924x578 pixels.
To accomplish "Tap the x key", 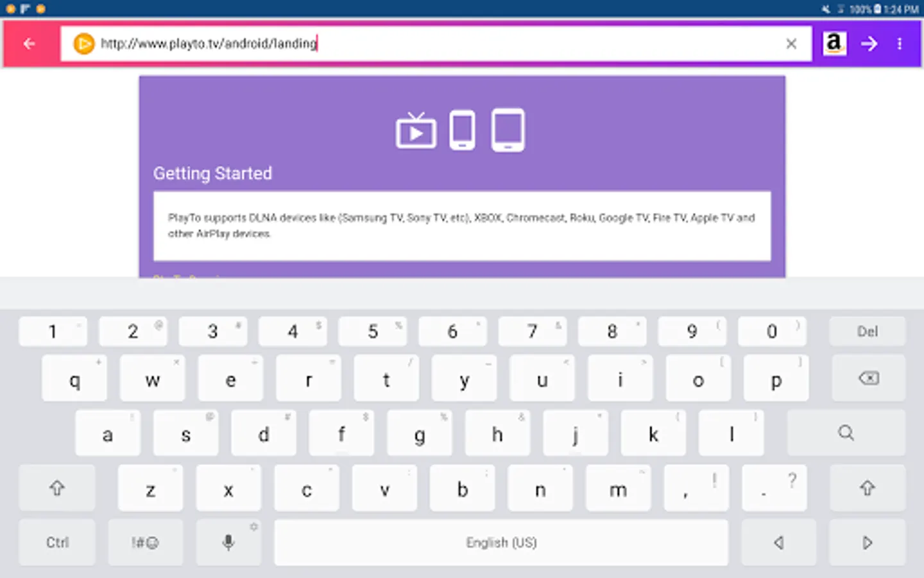I will point(228,488).
